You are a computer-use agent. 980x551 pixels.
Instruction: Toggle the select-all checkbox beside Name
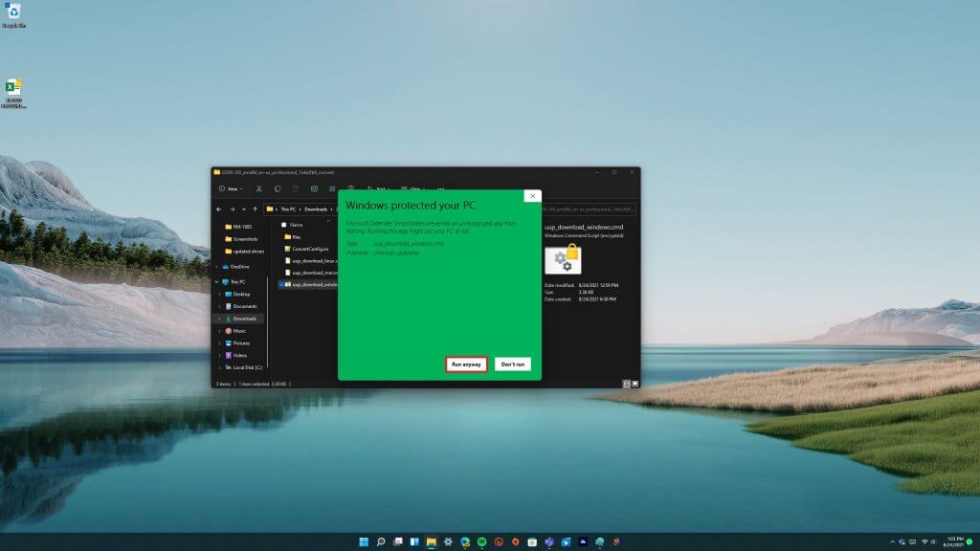pyautogui.click(x=283, y=225)
